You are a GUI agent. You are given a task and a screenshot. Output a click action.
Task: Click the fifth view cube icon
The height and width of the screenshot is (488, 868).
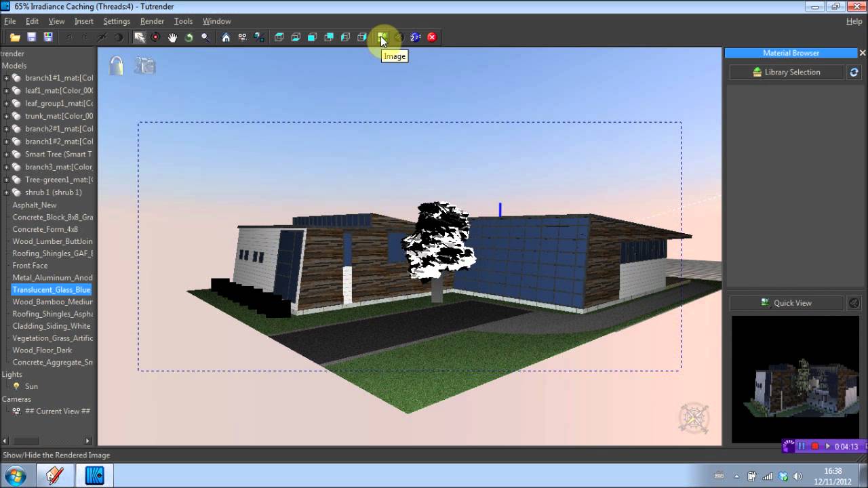[x=345, y=37]
